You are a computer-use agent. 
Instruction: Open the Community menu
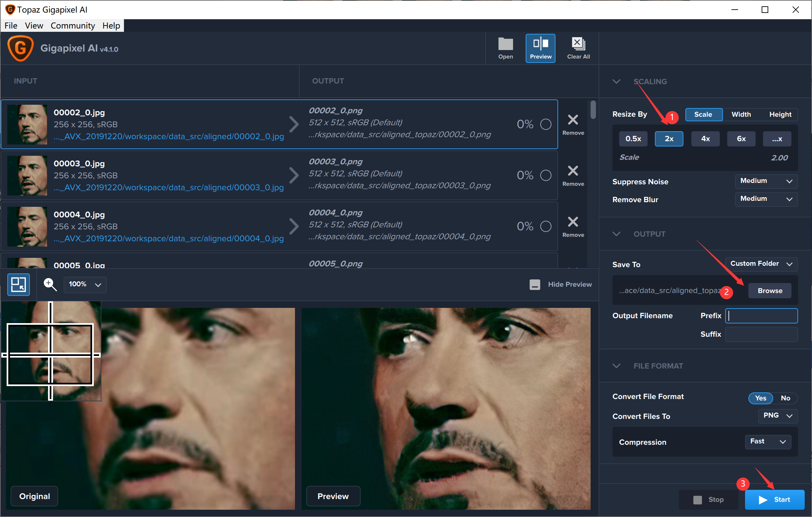[x=73, y=26]
